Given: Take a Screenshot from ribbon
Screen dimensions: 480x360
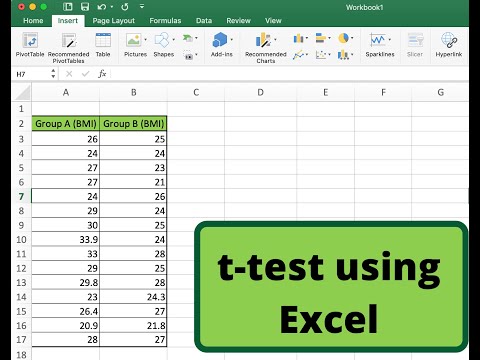Looking at the screenshot, I should pyautogui.click(x=188, y=55).
